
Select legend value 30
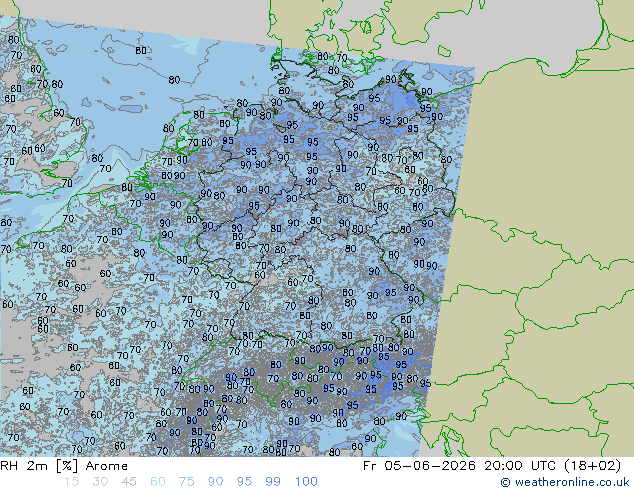tap(100, 482)
